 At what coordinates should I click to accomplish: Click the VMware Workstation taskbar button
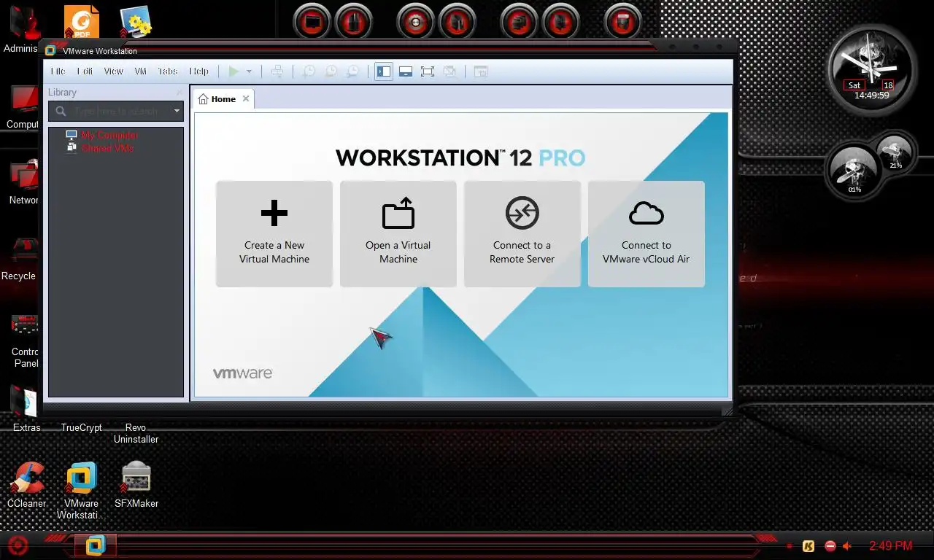tap(96, 545)
